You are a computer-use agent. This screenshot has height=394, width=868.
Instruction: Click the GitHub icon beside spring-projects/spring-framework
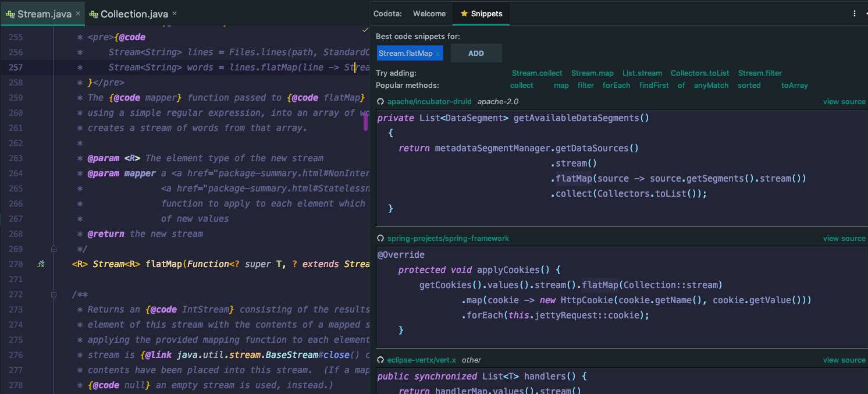(380, 239)
